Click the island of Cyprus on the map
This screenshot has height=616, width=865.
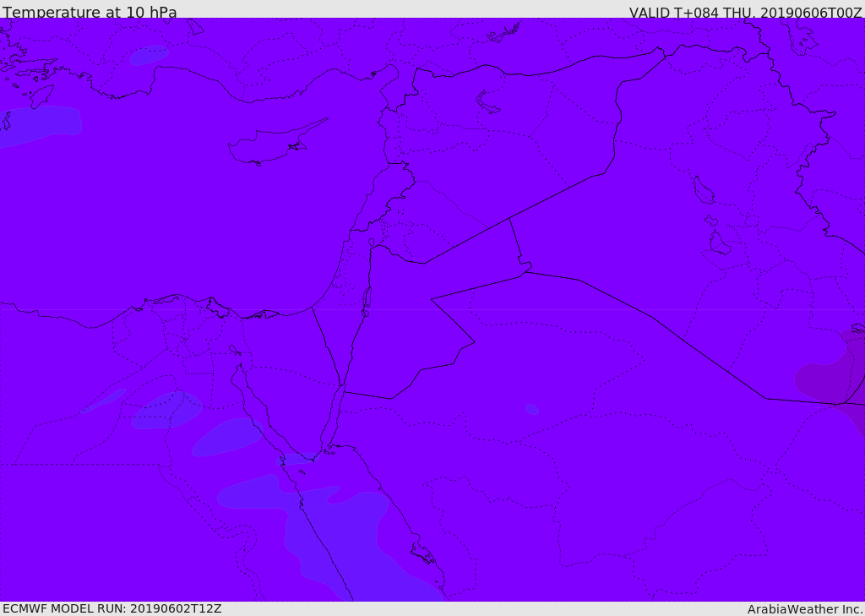pos(270,144)
